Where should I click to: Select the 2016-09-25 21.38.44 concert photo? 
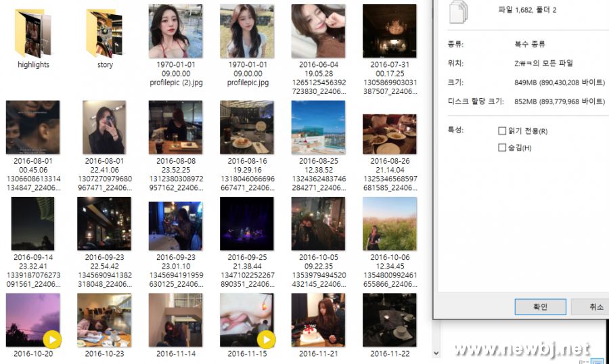click(247, 224)
